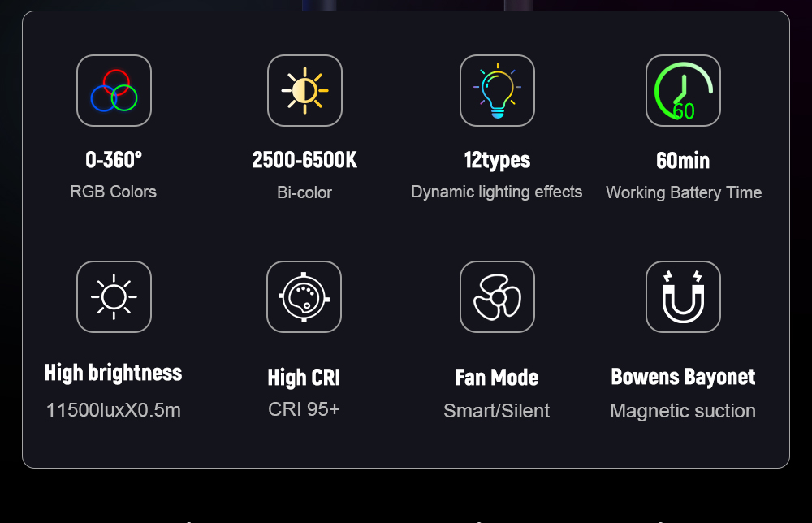
Task: Click the RGB color circles icon
Action: [x=114, y=91]
